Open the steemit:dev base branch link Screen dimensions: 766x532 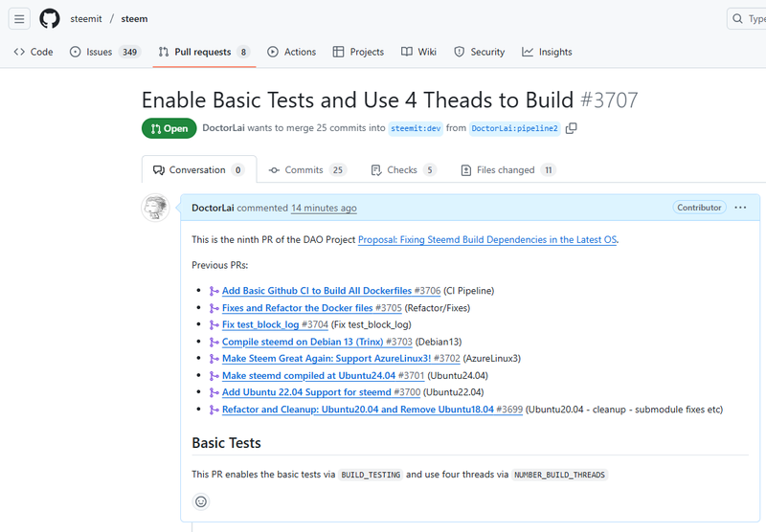(415, 128)
